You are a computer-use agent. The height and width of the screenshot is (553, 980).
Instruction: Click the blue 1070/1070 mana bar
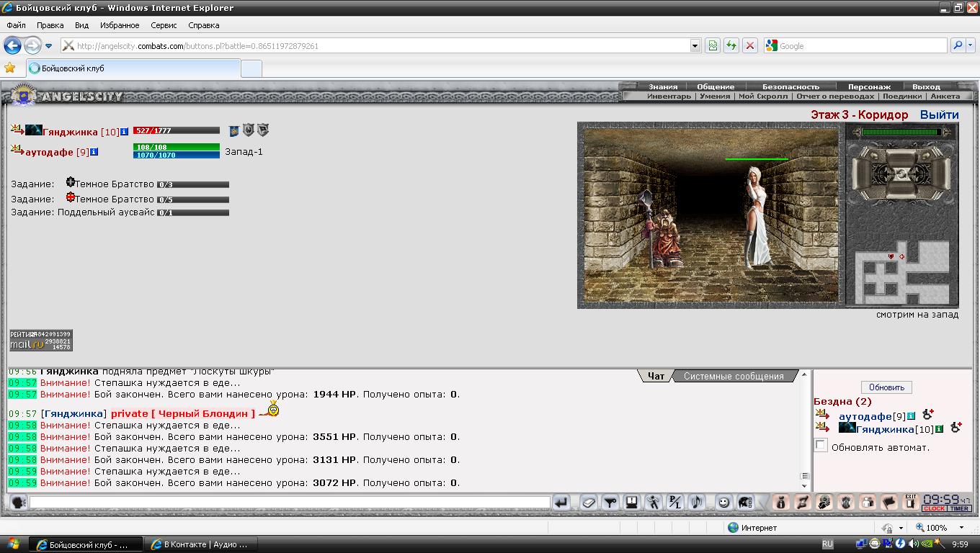(x=176, y=155)
